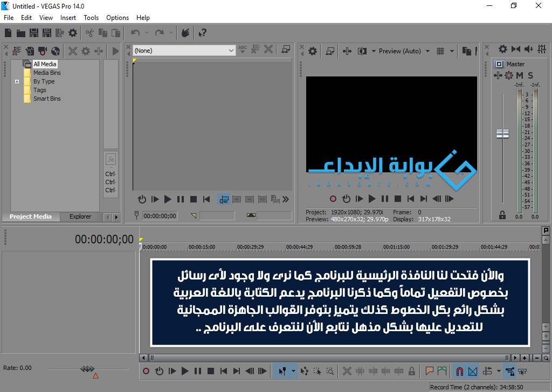Expand the By Type media tree node
This screenshot has width=552, height=392.
tap(17, 81)
